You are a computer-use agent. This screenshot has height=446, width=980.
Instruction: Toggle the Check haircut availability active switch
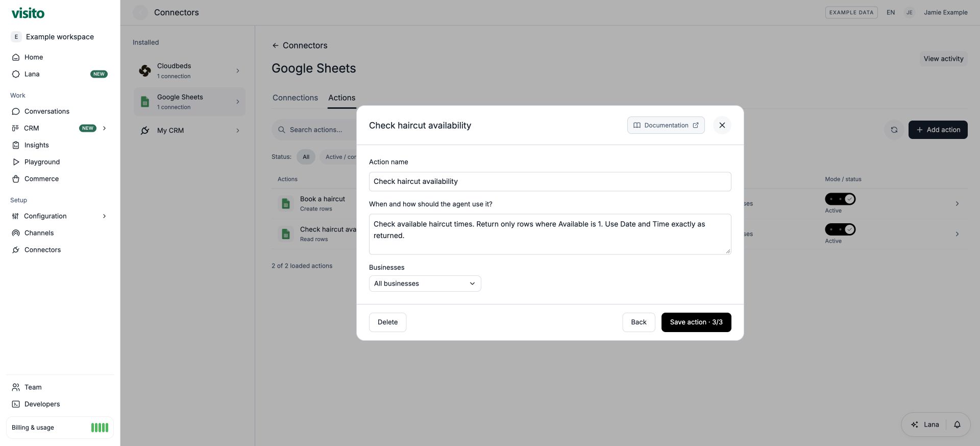[840, 229]
